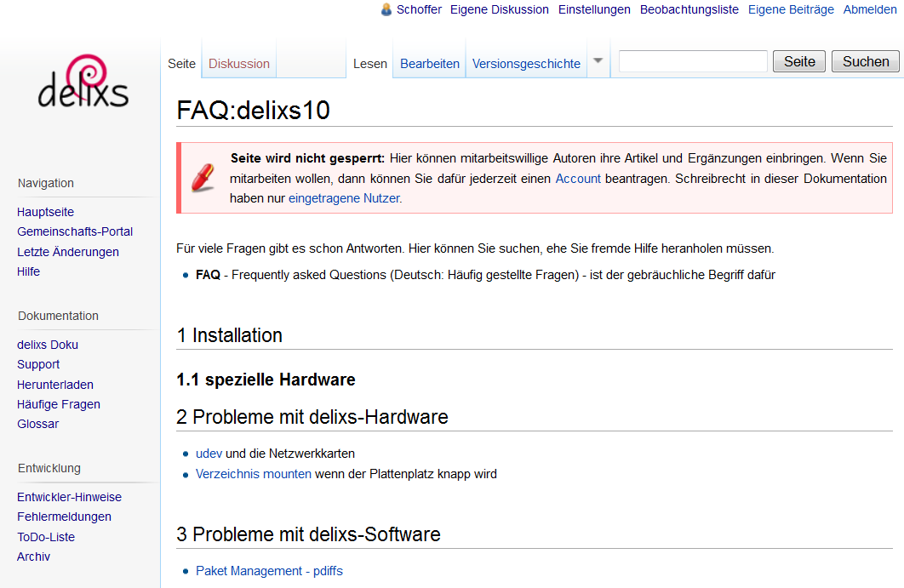Click the red quill icon in the notice box

pos(203,175)
